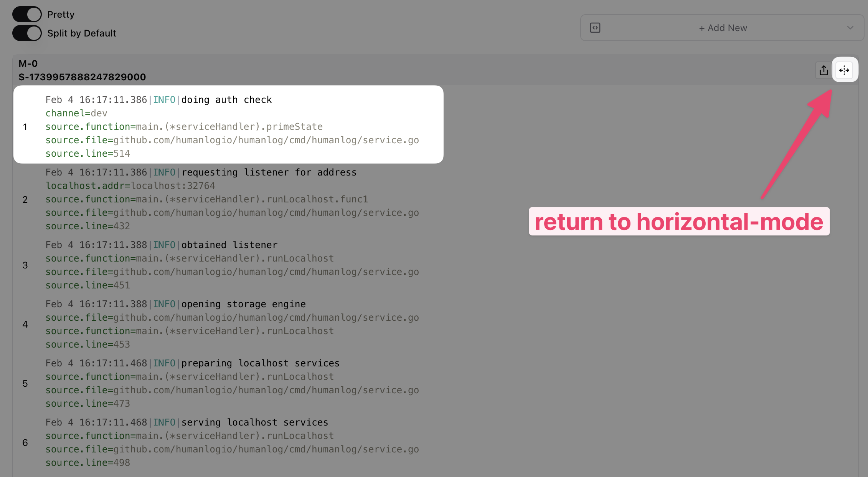Toggle the Pretty switch

[27, 14]
